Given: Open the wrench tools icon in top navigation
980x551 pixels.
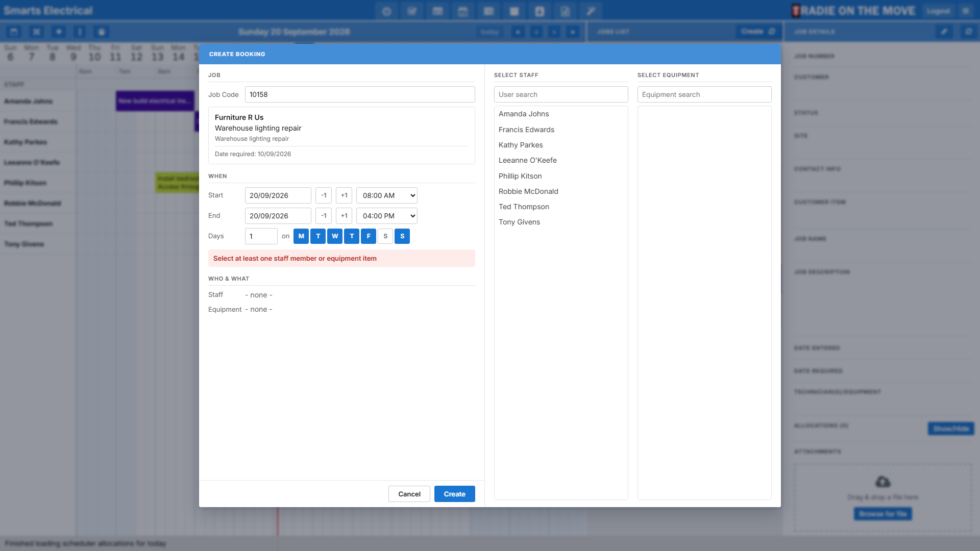Looking at the screenshot, I should pos(591,11).
